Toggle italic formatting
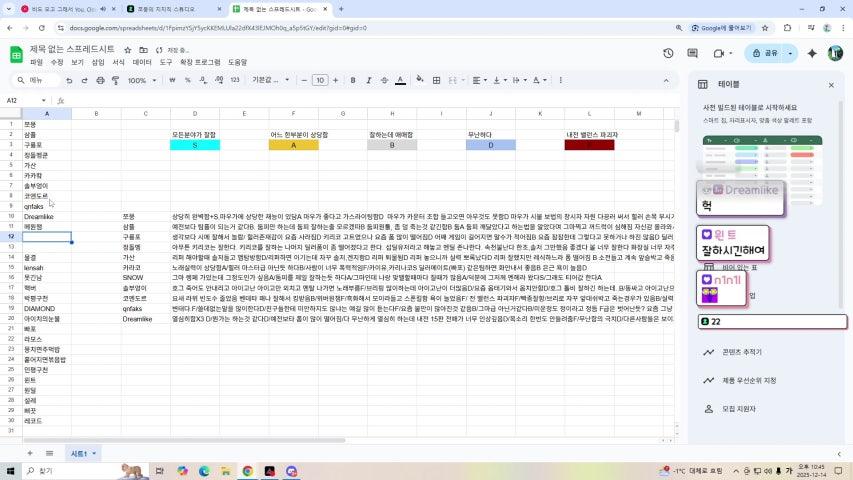The width and height of the screenshot is (853, 480). coord(363,80)
